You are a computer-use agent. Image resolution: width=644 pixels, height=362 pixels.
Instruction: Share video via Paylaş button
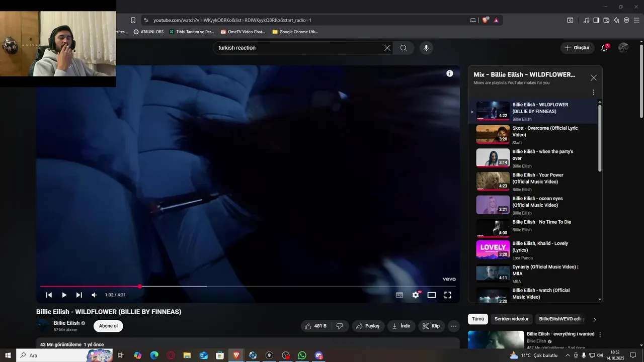click(x=367, y=326)
